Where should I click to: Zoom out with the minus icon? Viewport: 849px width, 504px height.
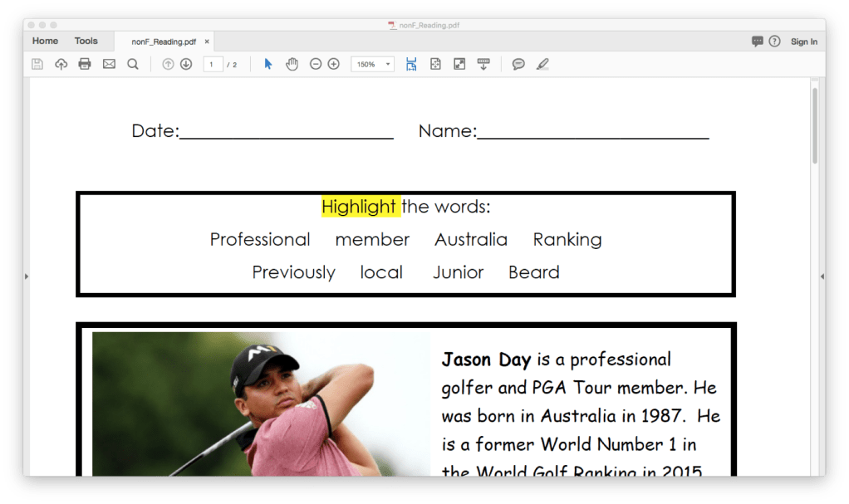316,64
